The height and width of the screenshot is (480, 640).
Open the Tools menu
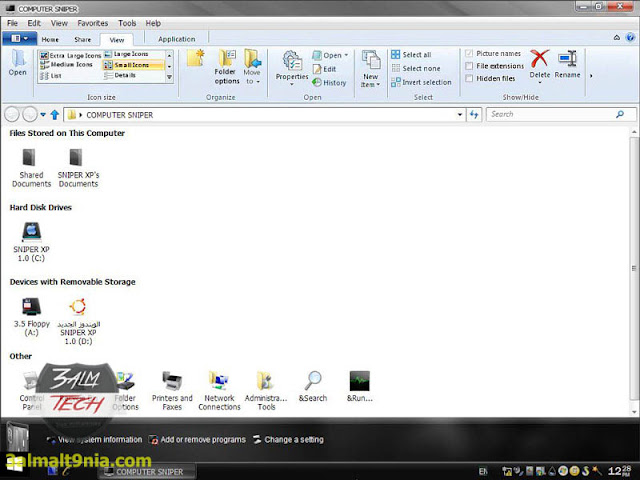click(x=127, y=23)
